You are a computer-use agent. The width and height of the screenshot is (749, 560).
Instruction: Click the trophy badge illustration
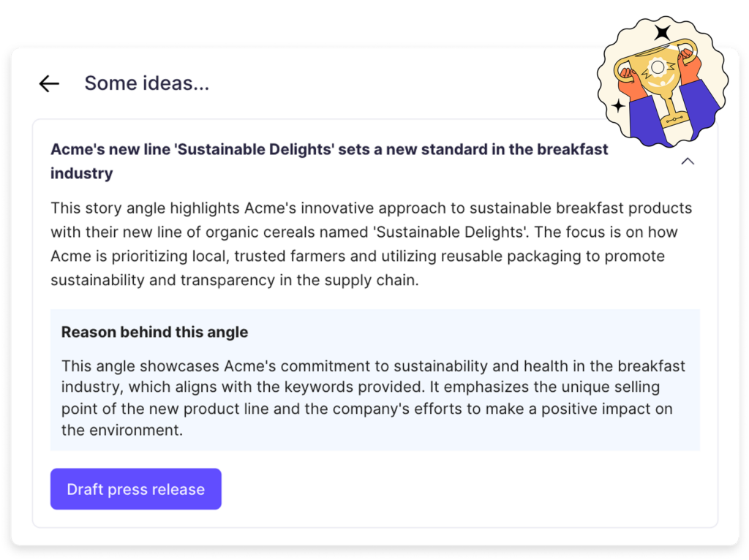point(663,82)
